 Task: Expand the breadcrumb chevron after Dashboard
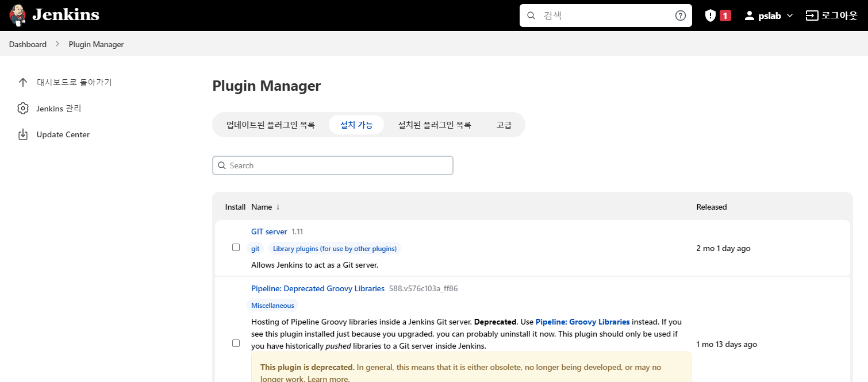pyautogui.click(x=57, y=44)
